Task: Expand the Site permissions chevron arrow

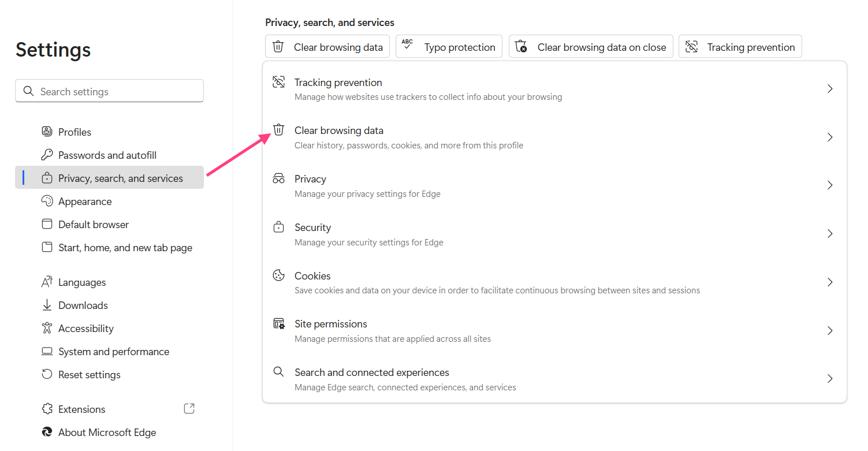Action: pyautogui.click(x=830, y=331)
